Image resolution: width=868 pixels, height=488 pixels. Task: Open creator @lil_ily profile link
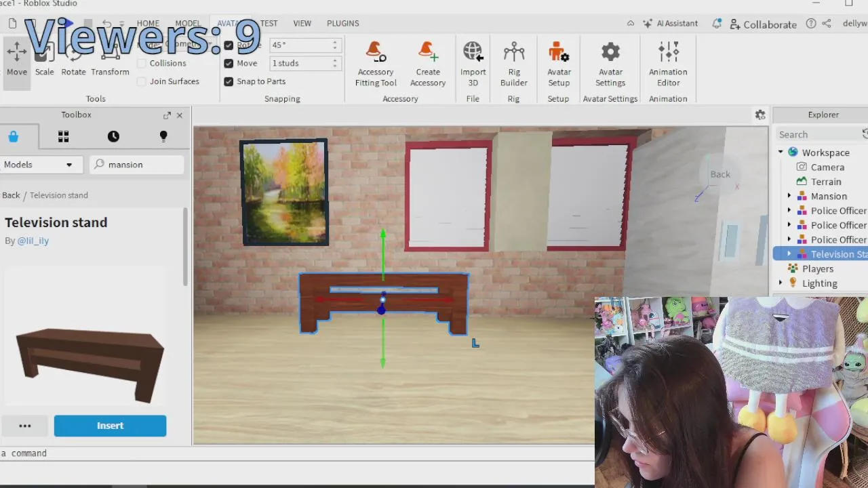pyautogui.click(x=33, y=241)
